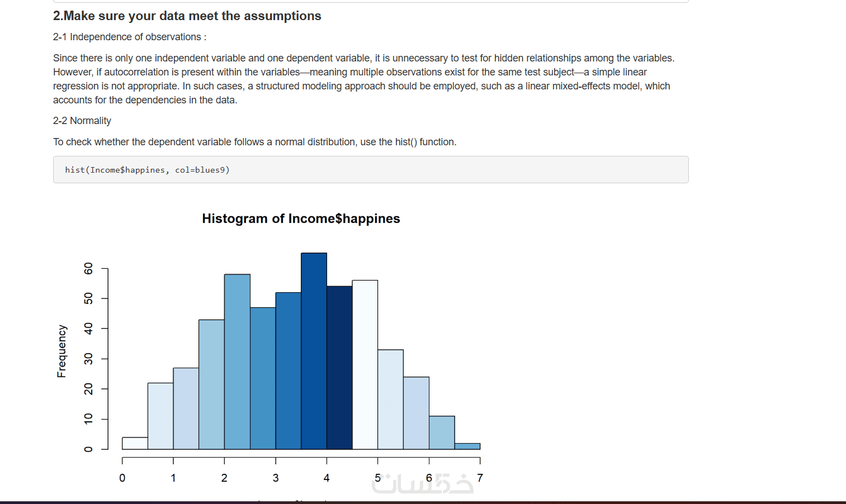
Task: Click the tallest histogram bar
Action: click(x=314, y=351)
